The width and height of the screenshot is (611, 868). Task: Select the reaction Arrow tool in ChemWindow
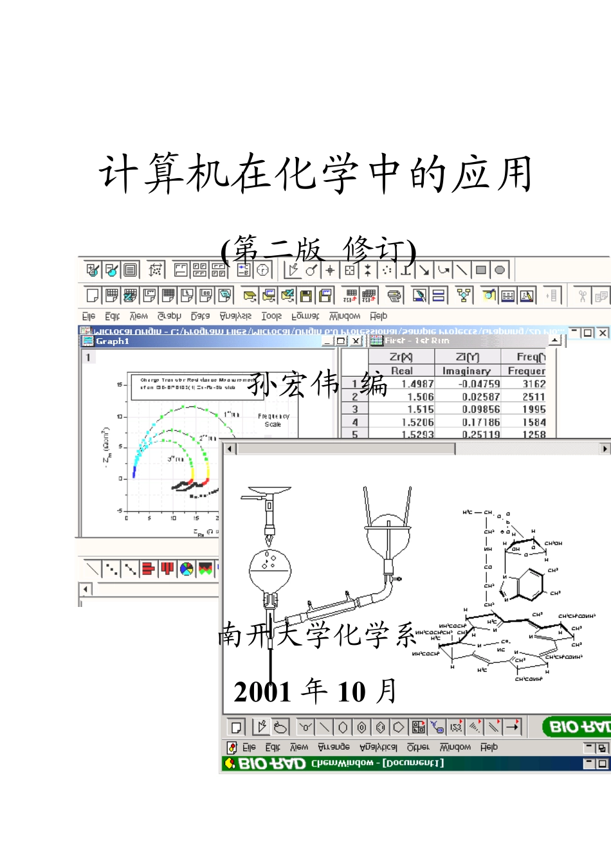(512, 727)
